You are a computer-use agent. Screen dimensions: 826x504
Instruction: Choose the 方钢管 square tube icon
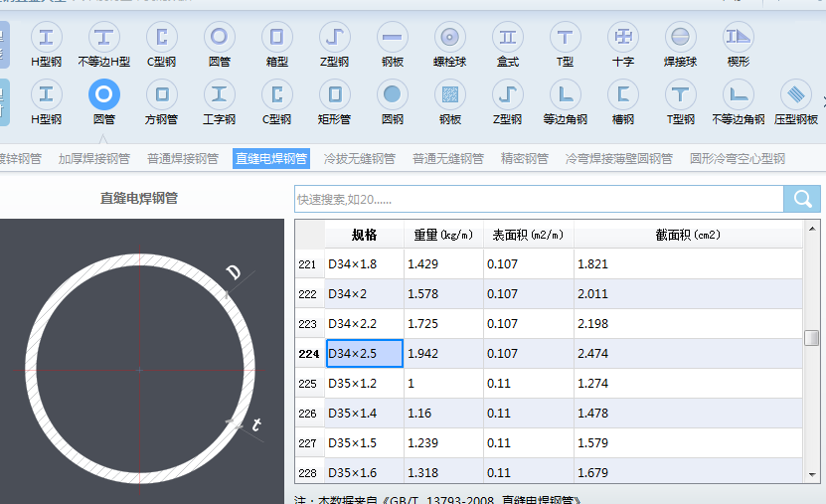point(162,94)
